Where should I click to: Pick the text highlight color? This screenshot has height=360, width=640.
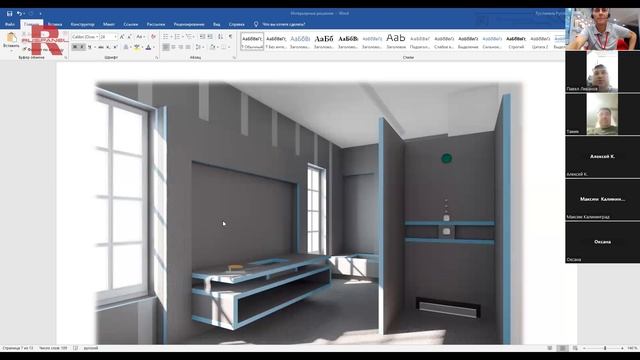click(137, 47)
